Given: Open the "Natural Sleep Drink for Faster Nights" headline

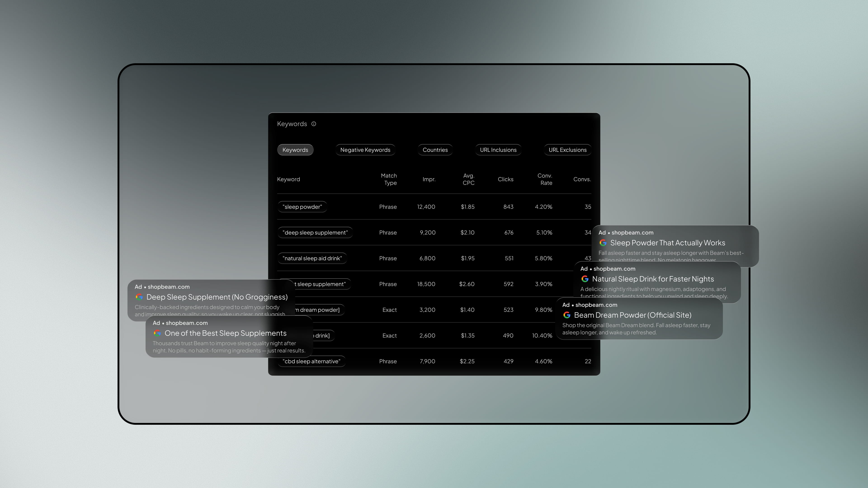Looking at the screenshot, I should 653,279.
